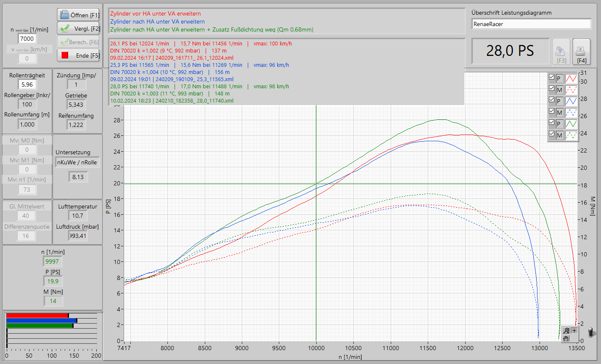The height and width of the screenshot is (364, 601).
Task: Select the hand pan tool on graph
Action: click(x=567, y=338)
